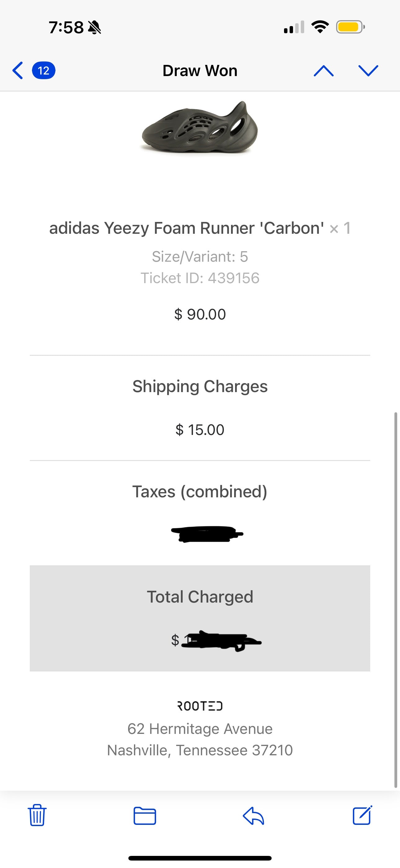Tap the 'Draw Won' email title
The width and height of the screenshot is (400, 868).
(x=200, y=71)
